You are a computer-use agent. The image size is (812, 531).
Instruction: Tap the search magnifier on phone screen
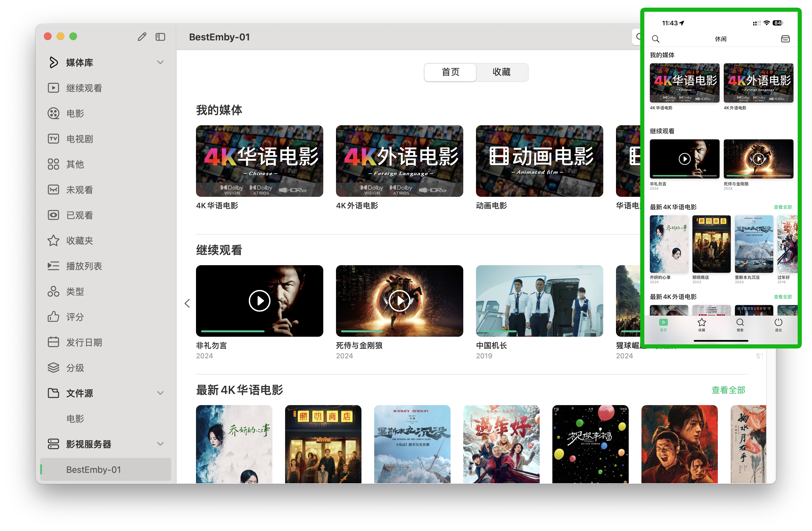(655, 39)
